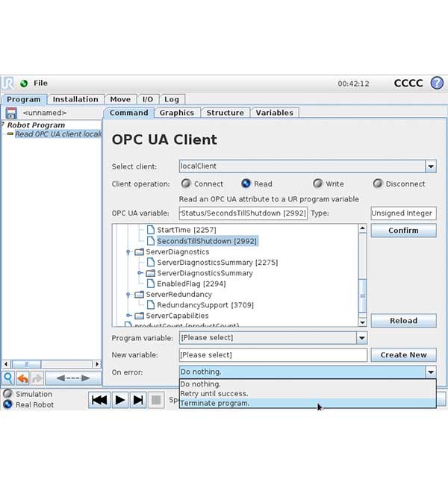Image resolution: width=448 pixels, height=485 pixels.
Task: Click the green status indicator icon
Action: pos(24,84)
